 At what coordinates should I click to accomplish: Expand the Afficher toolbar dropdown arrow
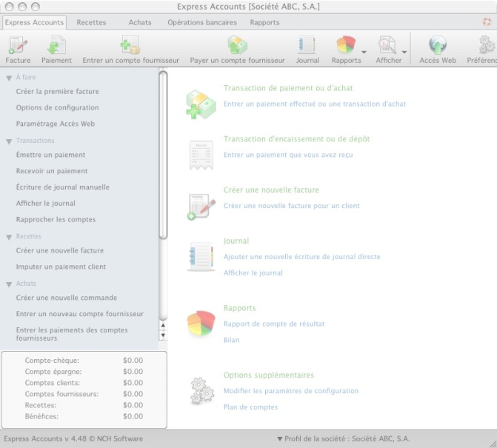[x=404, y=53]
